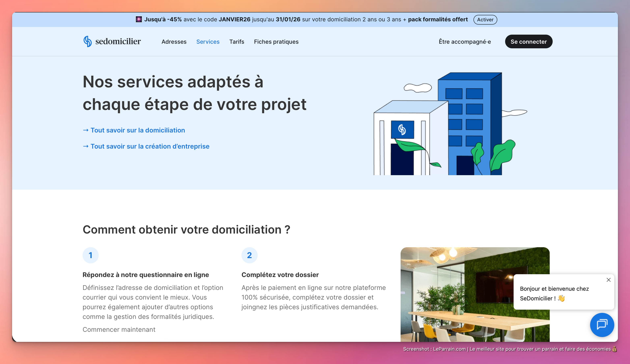This screenshot has width=630, height=364.
Task: Open the 'Fiches pratiques' section
Action: (276, 42)
